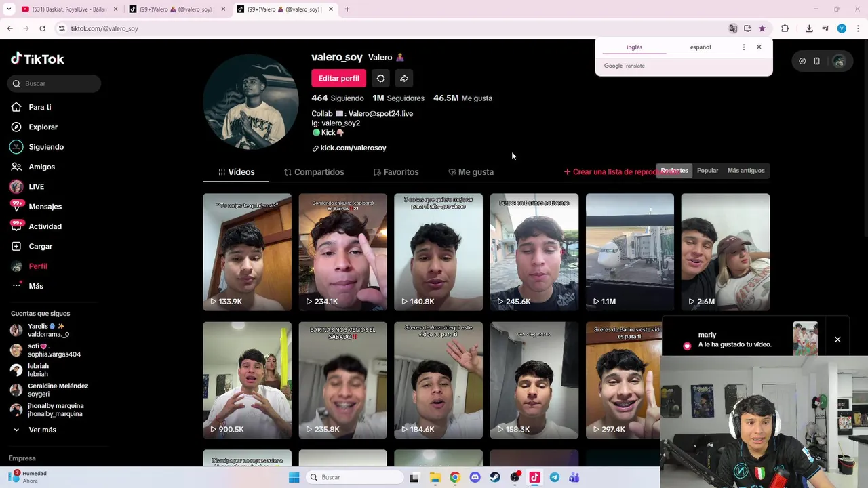This screenshot has height=488, width=868.
Task: Click the share profile arrow icon
Action: 404,79
